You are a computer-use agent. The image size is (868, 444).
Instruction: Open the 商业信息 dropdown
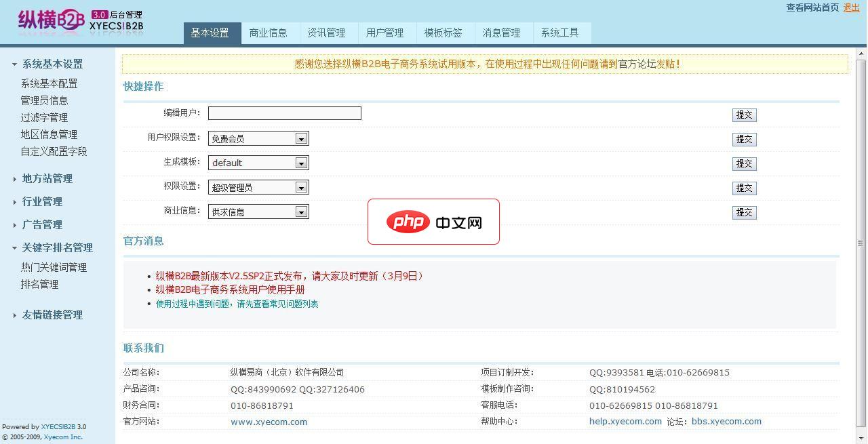pyautogui.click(x=258, y=211)
